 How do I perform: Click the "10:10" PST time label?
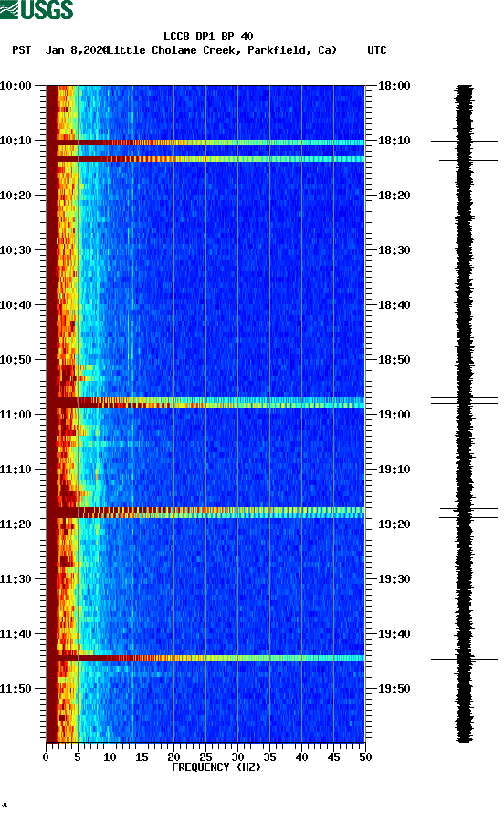pos(16,141)
